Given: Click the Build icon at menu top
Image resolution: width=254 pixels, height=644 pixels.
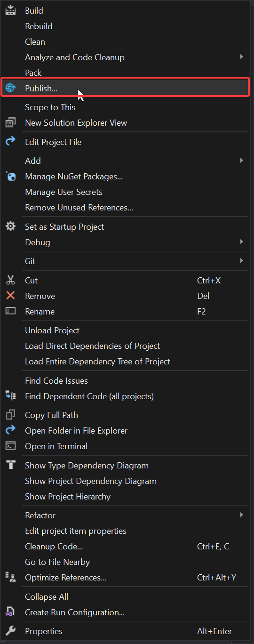Looking at the screenshot, I should point(10,10).
